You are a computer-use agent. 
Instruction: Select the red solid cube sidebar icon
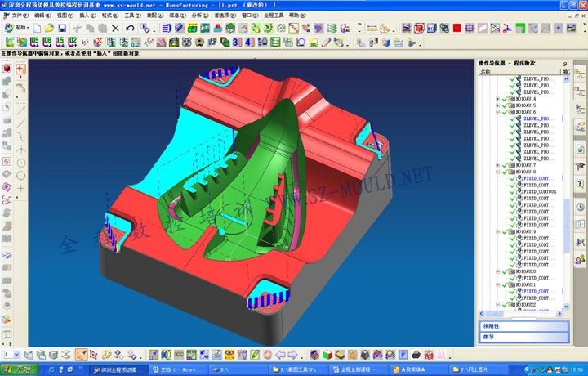(7, 69)
